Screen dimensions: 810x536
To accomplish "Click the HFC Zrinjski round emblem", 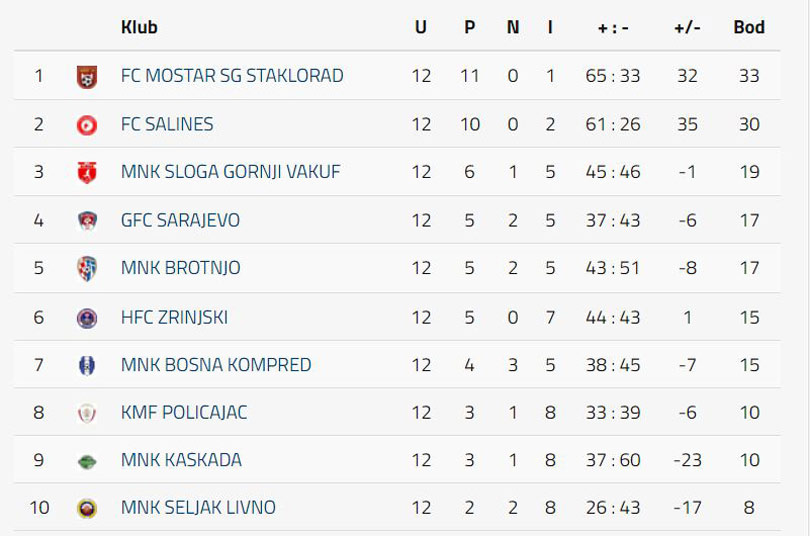I will tap(87, 318).
